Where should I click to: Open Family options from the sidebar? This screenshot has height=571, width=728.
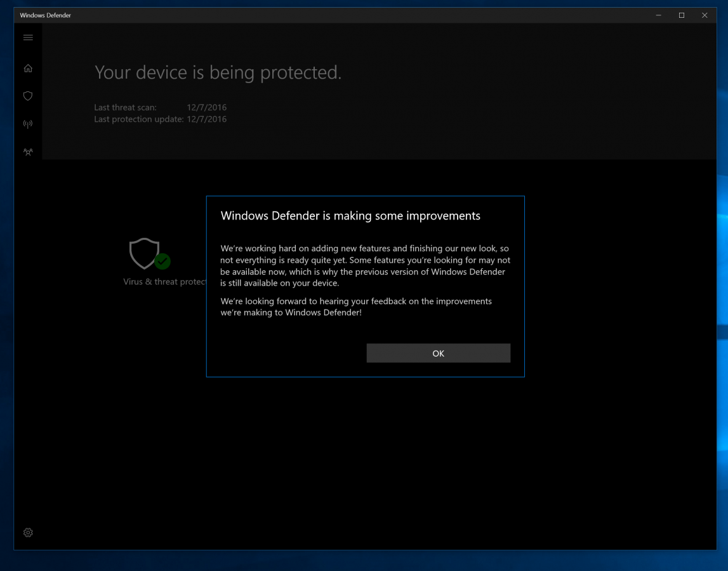(x=28, y=152)
